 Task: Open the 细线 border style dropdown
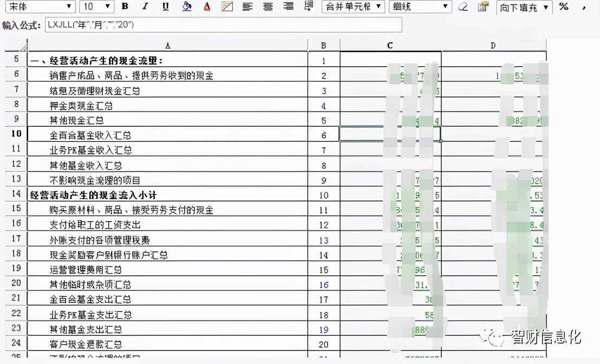click(x=420, y=6)
